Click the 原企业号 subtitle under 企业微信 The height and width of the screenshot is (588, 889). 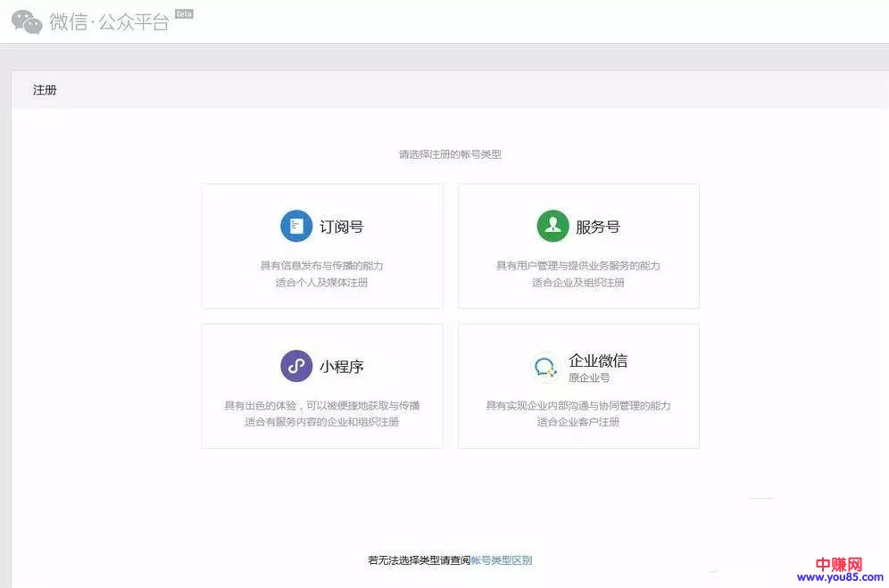coord(589,378)
